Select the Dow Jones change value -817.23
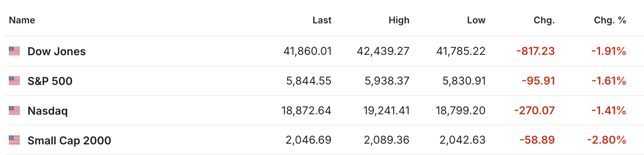644x155 pixels. [536, 51]
